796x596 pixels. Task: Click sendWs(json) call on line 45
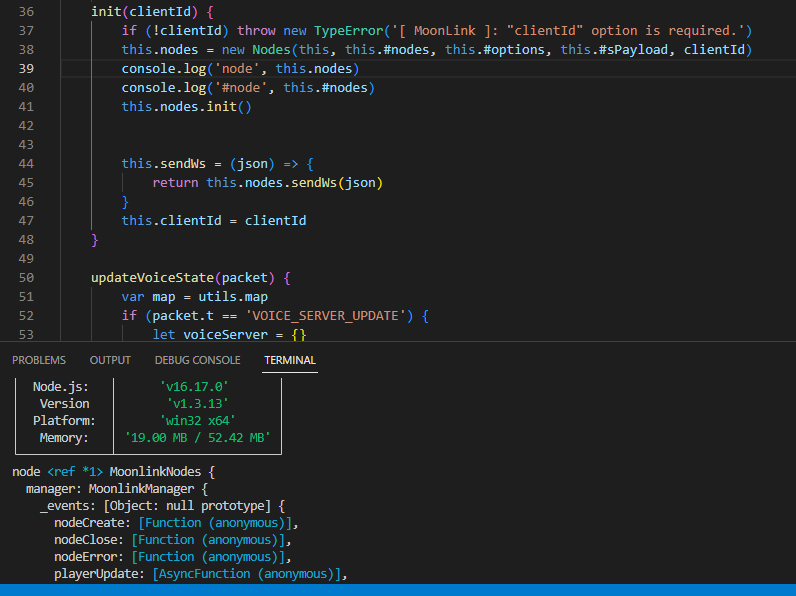pyautogui.click(x=337, y=183)
